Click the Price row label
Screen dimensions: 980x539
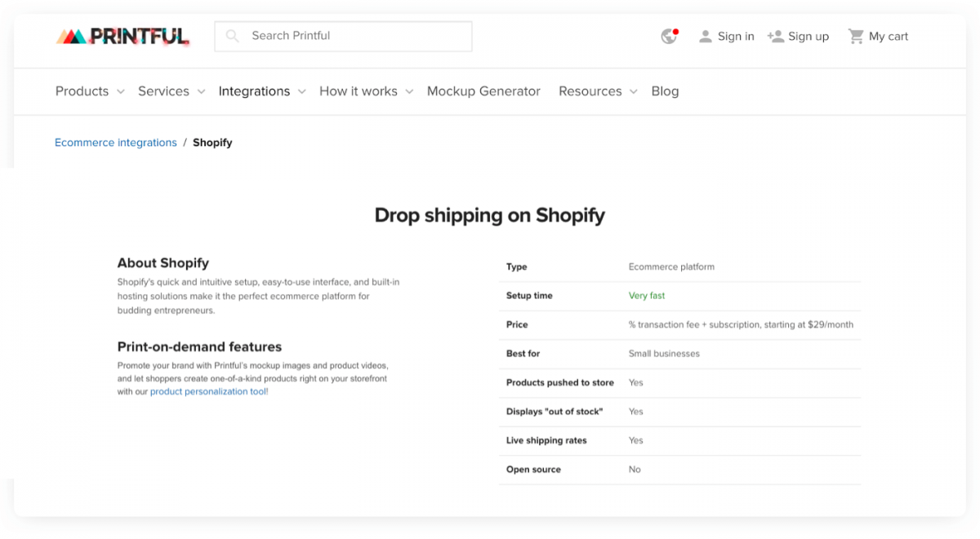coord(517,325)
